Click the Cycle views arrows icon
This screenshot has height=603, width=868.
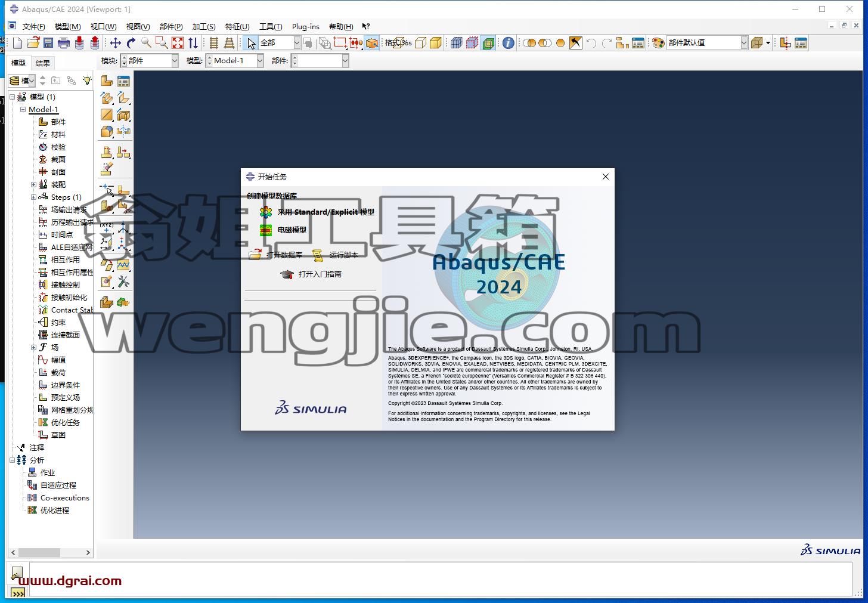(193, 43)
